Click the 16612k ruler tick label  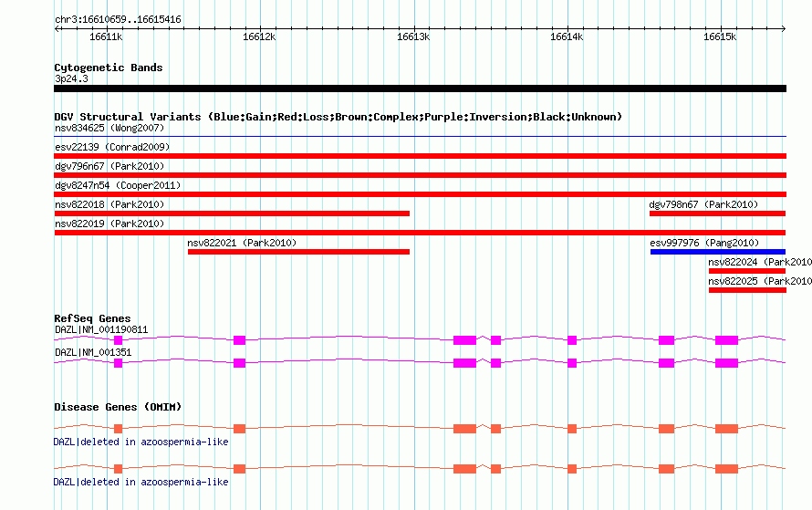click(x=259, y=36)
